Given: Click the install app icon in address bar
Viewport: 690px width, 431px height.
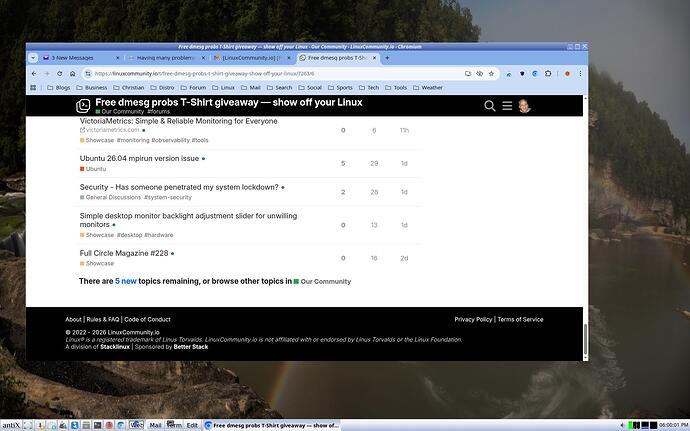Looking at the screenshot, I should coord(468,74).
